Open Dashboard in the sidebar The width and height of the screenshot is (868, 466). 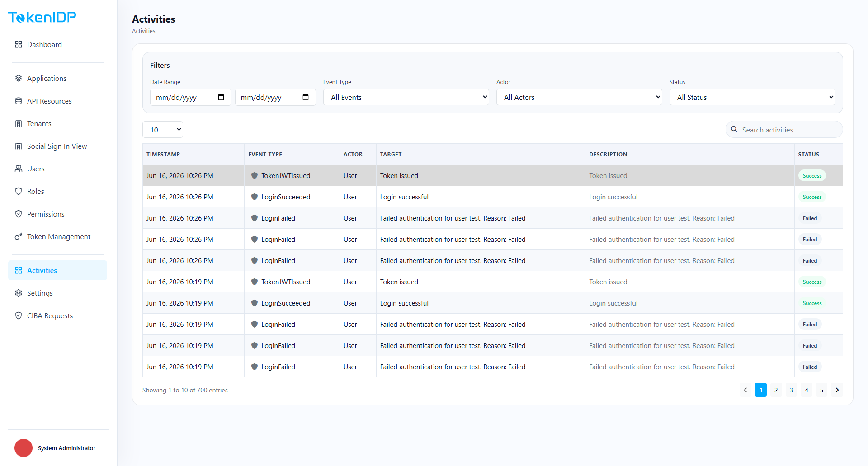click(x=57, y=44)
